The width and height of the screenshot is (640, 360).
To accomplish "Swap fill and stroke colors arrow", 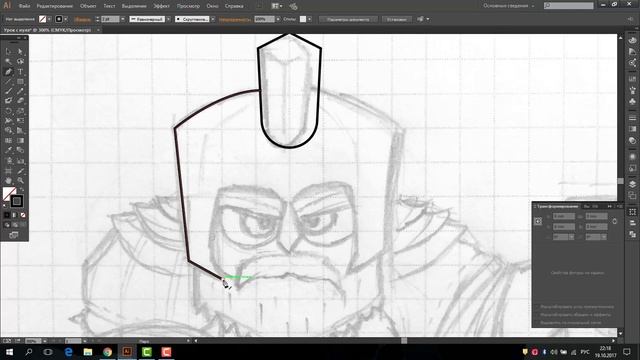I will (x=22, y=189).
